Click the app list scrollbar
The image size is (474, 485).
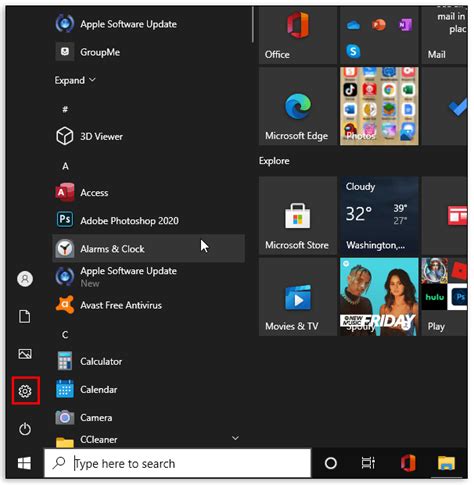click(253, 24)
